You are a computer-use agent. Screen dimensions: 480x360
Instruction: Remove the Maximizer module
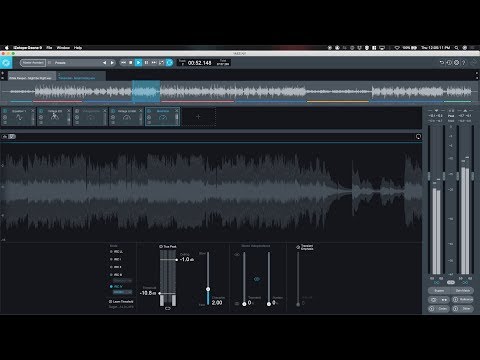pos(177,111)
